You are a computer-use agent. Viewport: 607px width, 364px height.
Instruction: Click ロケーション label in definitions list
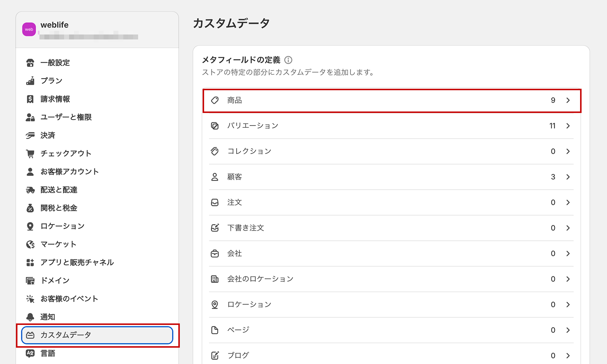(x=249, y=305)
